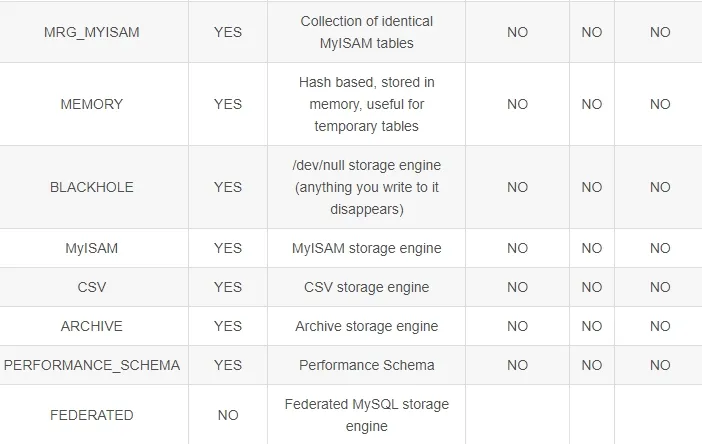This screenshot has width=702, height=444.
Task: Click the PERFORMANCE_SCHEMA engine name cell
Action: pyautogui.click(x=92, y=365)
